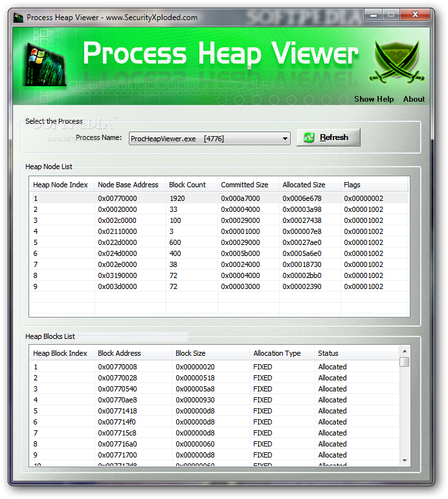The width and height of the screenshot is (448, 499).
Task: Click flags value 0x00000002
Action: [x=363, y=198]
